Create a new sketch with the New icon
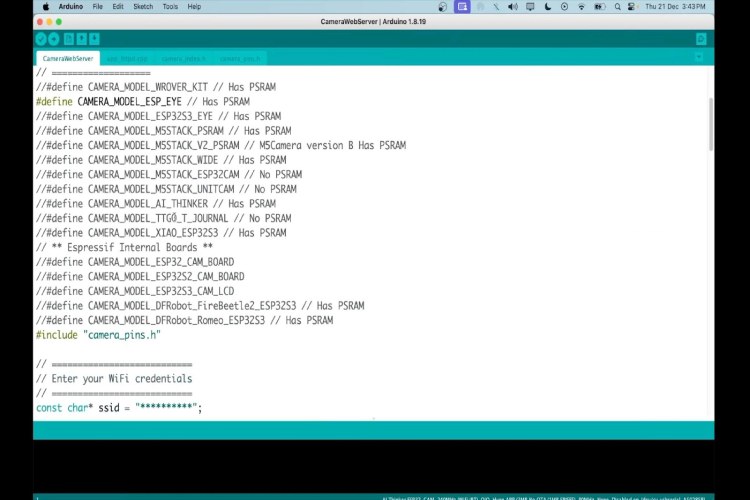Viewport: 750px width, 500px height. 69,39
